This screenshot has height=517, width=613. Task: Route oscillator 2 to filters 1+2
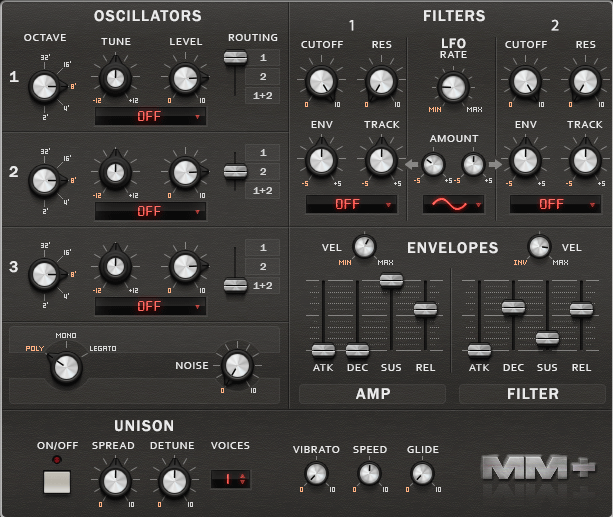(263, 190)
